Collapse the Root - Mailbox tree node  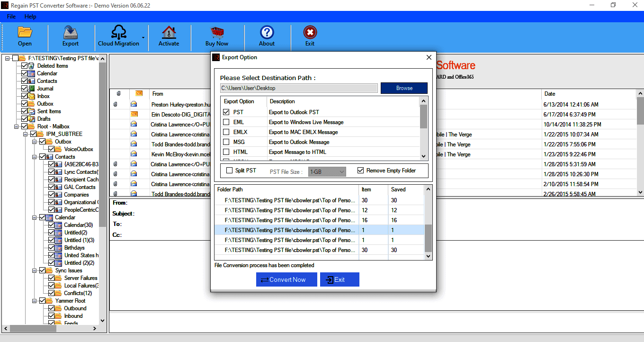tap(17, 126)
